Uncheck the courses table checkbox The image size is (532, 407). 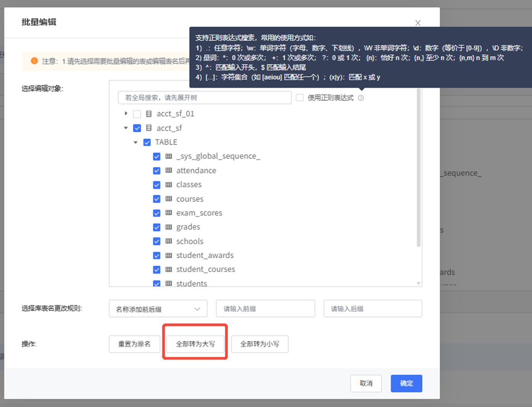click(157, 199)
